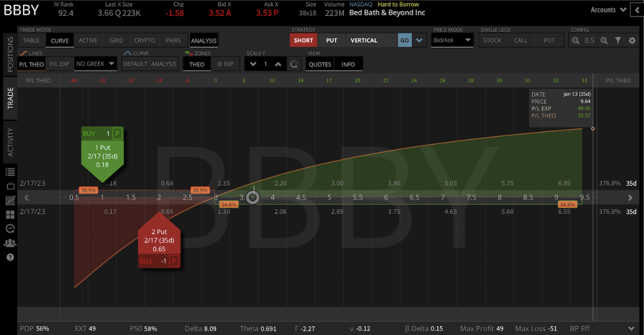Click the POP 56% statistic
The width and height of the screenshot is (644, 335).
point(35,328)
